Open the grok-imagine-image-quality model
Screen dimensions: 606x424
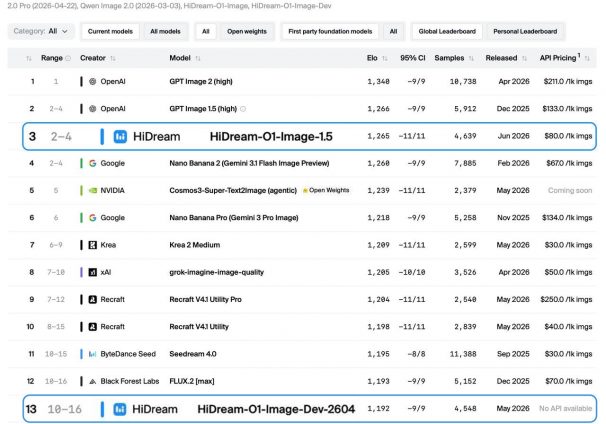click(216, 272)
